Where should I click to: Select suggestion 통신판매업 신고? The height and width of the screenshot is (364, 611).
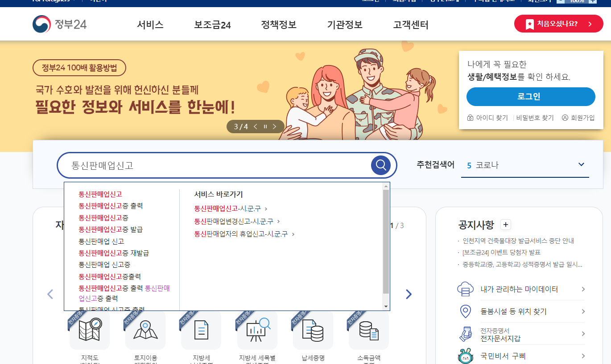click(101, 241)
